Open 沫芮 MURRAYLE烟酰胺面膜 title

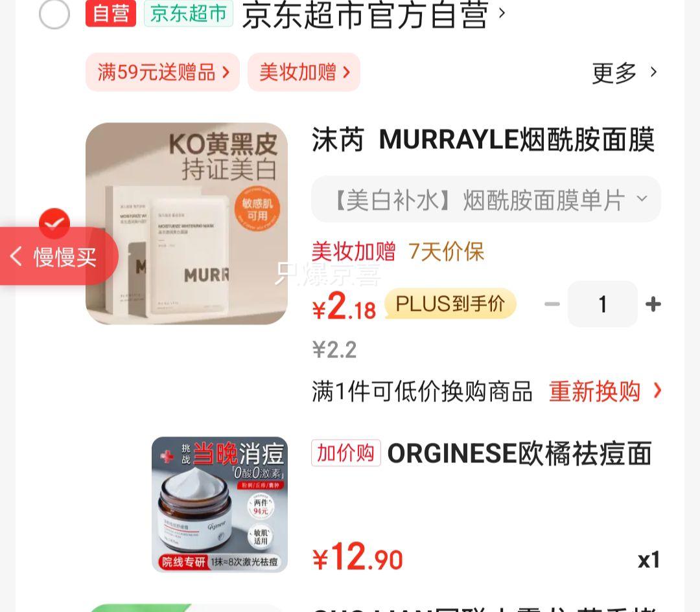(484, 139)
